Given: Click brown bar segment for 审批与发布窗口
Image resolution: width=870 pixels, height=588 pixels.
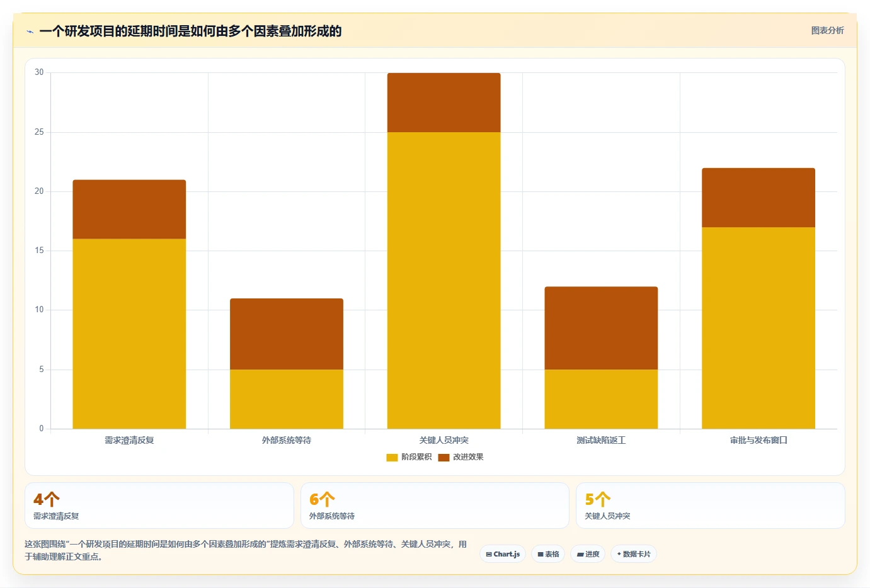Looking at the screenshot, I should (758, 198).
